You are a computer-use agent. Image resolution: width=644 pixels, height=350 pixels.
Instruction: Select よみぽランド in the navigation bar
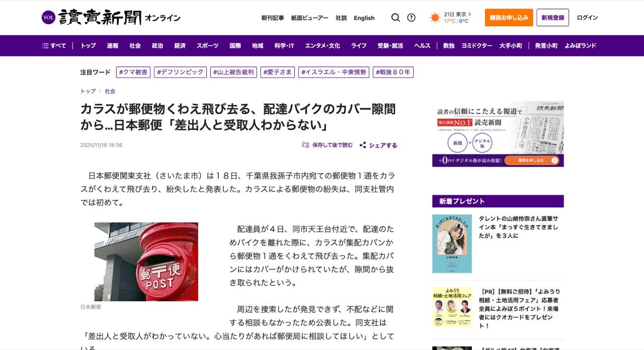580,46
